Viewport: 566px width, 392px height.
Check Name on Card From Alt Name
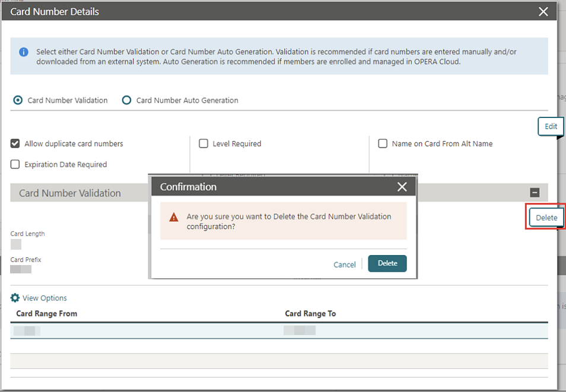(382, 144)
